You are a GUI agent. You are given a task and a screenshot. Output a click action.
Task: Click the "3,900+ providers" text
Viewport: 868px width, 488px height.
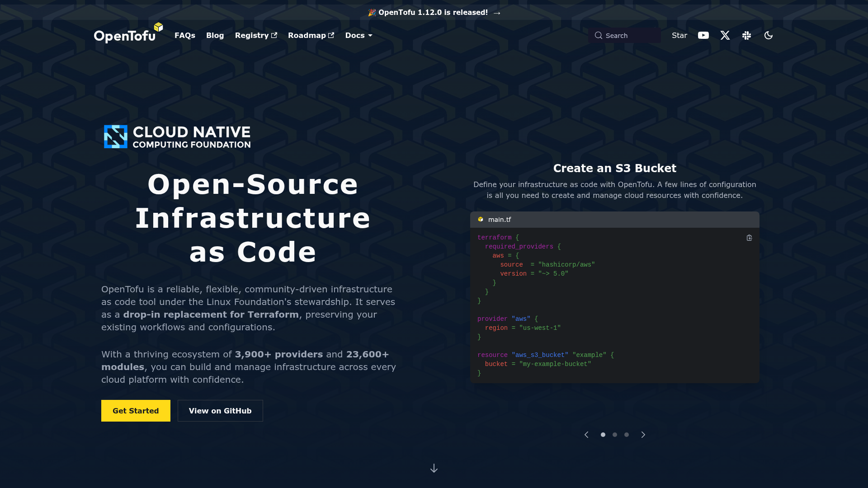pos(279,354)
